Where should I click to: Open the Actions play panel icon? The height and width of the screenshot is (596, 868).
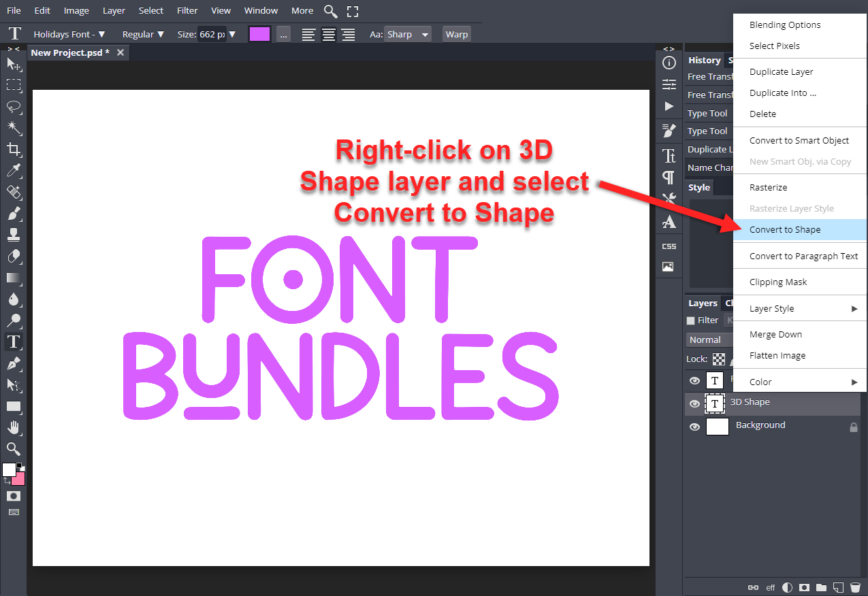click(x=669, y=106)
